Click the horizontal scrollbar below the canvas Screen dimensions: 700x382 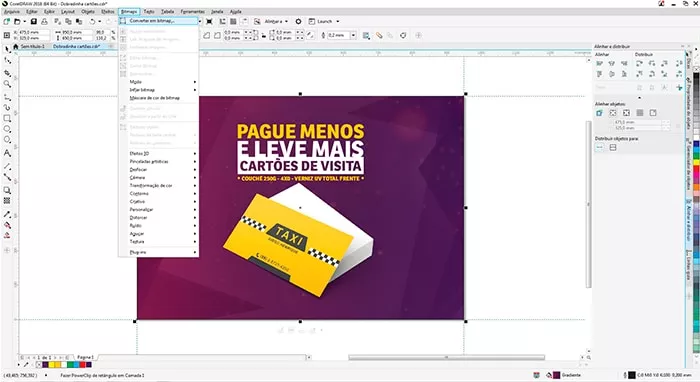coord(446,357)
